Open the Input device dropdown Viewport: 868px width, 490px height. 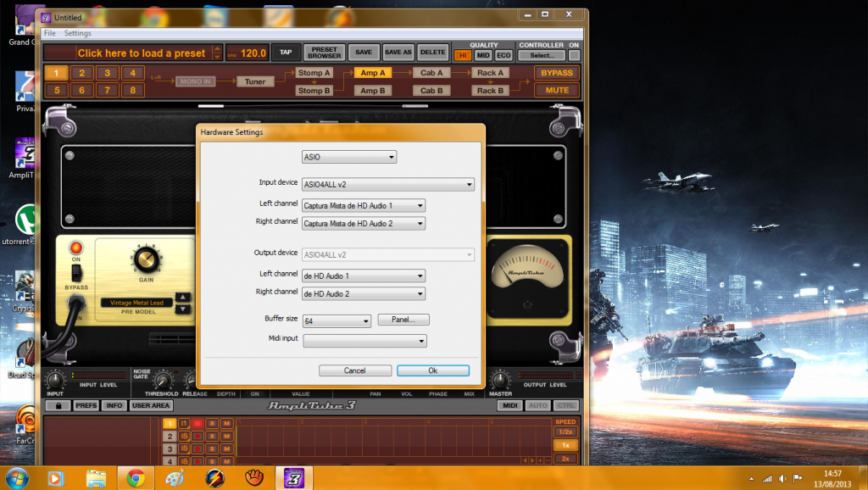coord(388,184)
